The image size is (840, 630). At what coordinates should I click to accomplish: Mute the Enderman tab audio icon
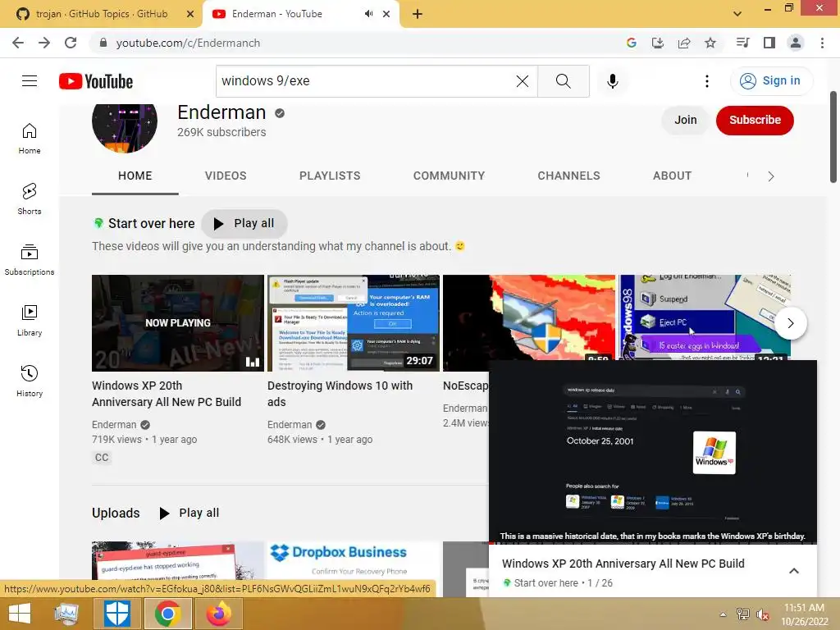coord(368,14)
